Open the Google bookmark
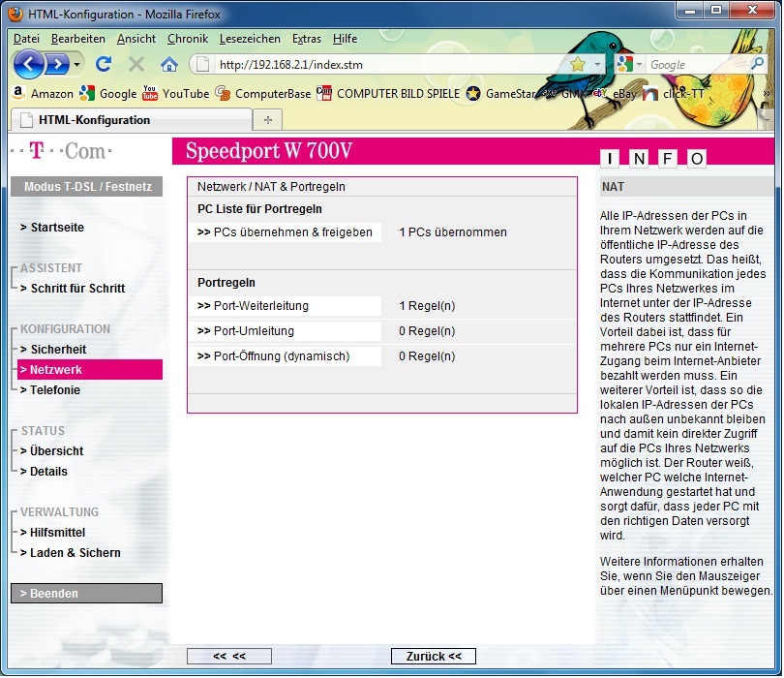 tap(108, 94)
